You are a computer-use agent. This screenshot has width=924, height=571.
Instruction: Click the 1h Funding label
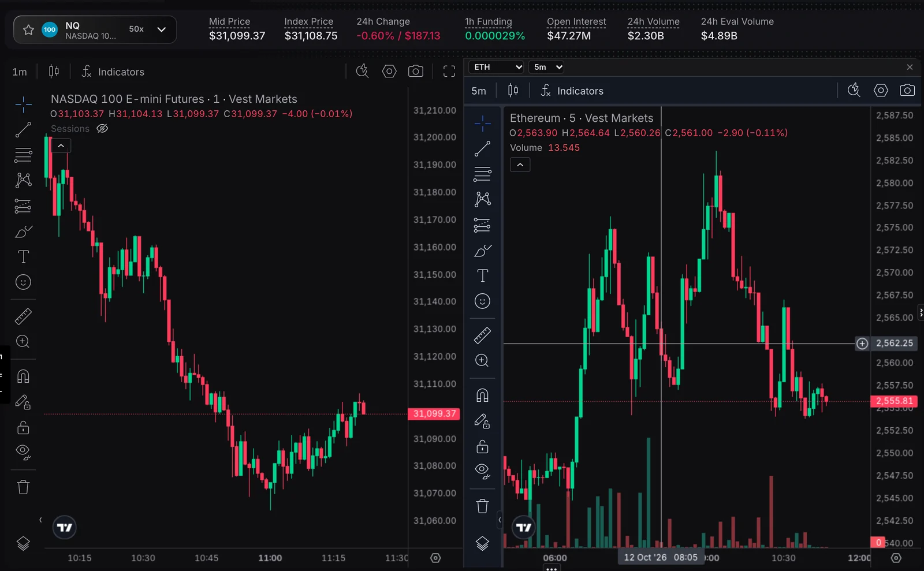[489, 21]
